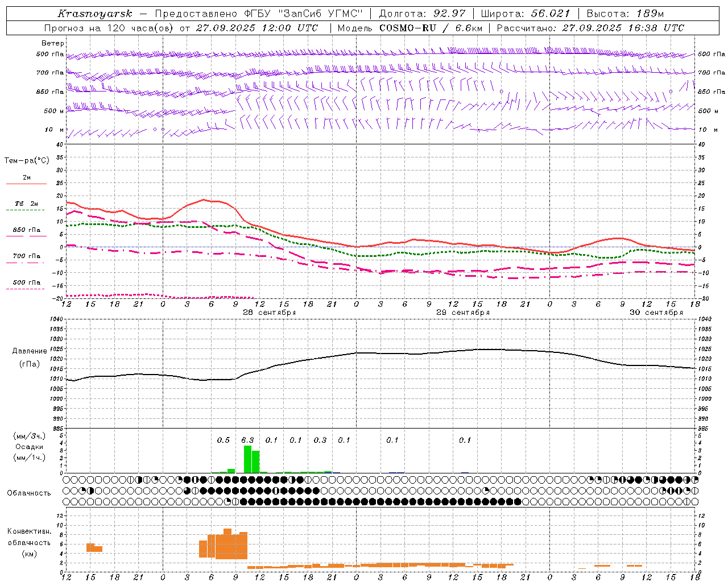Click the '(мм/3ч.)' precipitation unit label
The width and height of the screenshot is (728, 582).
pyautogui.click(x=29, y=436)
